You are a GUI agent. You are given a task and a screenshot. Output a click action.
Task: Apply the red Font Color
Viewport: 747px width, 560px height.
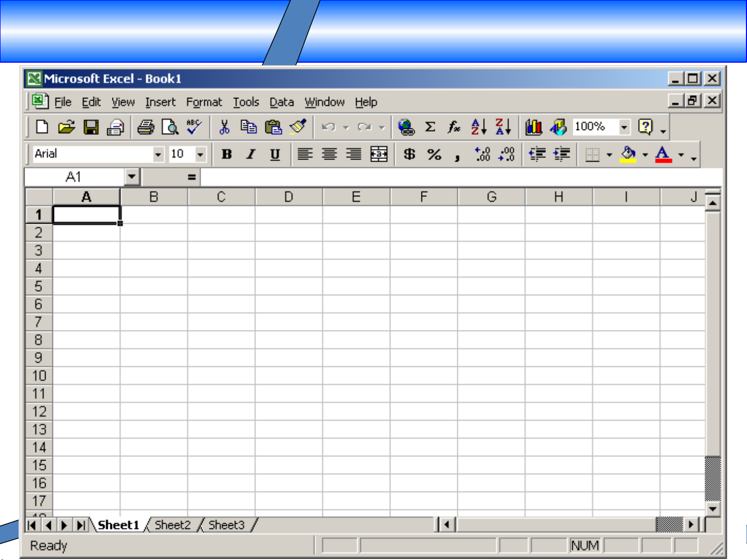pos(664,154)
